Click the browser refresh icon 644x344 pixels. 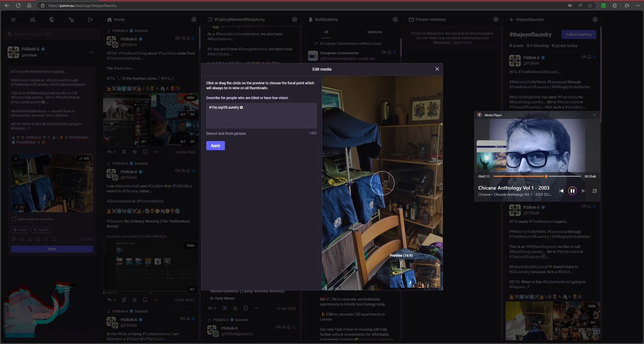(18, 6)
